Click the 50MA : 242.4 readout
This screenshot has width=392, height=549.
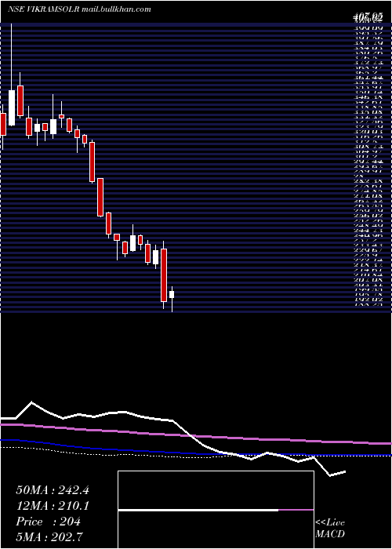53,490
